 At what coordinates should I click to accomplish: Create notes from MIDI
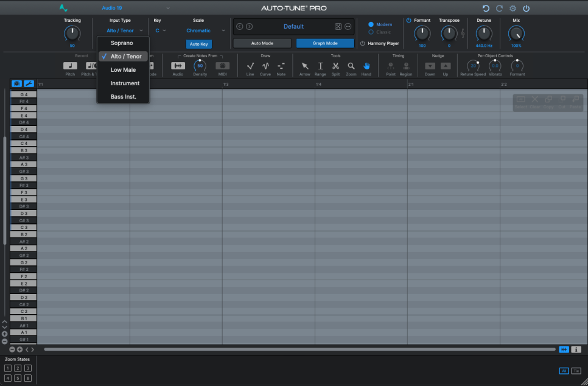coord(222,66)
